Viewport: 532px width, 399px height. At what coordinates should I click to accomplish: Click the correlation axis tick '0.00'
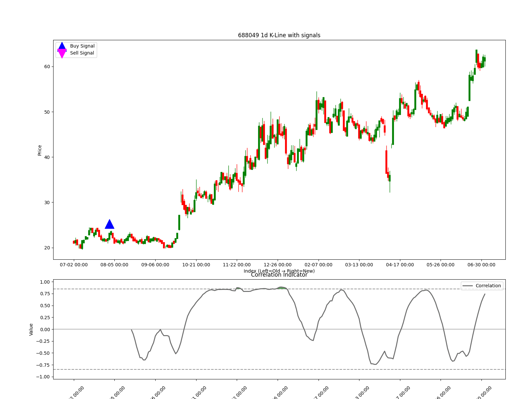point(45,329)
